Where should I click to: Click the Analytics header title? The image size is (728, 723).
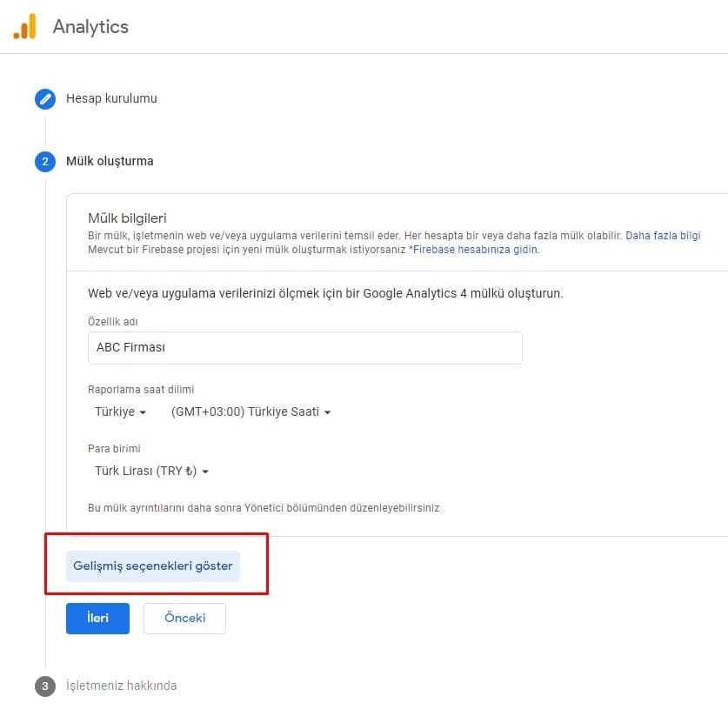click(x=90, y=27)
